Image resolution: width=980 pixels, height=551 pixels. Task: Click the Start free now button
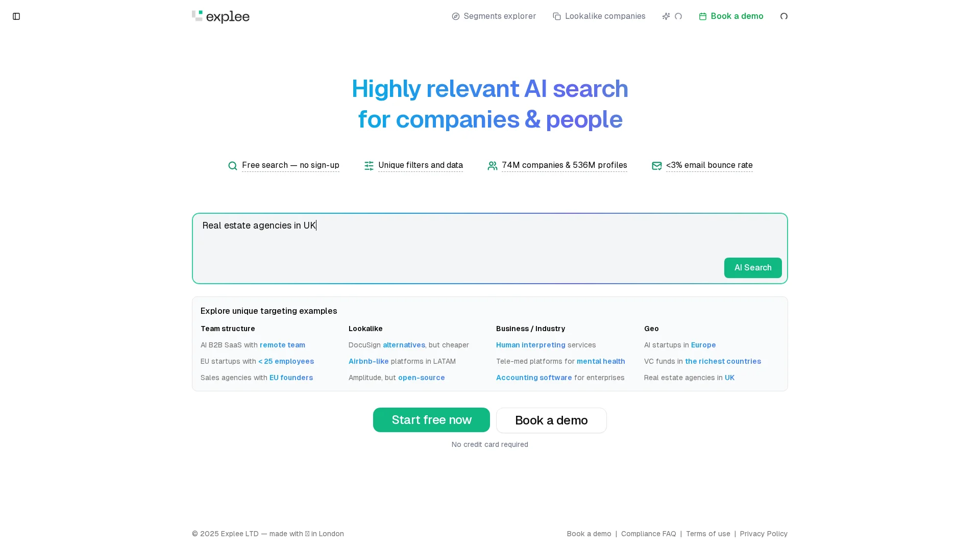(431, 420)
